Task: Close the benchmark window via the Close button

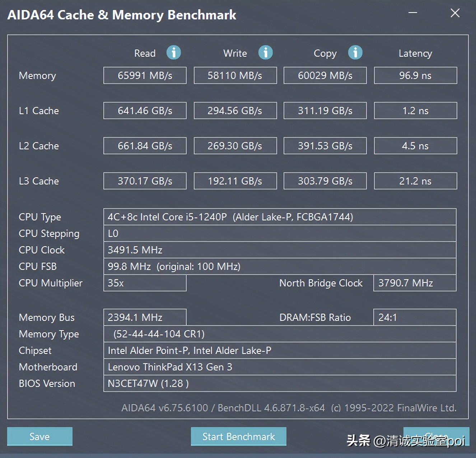Action: [x=455, y=13]
